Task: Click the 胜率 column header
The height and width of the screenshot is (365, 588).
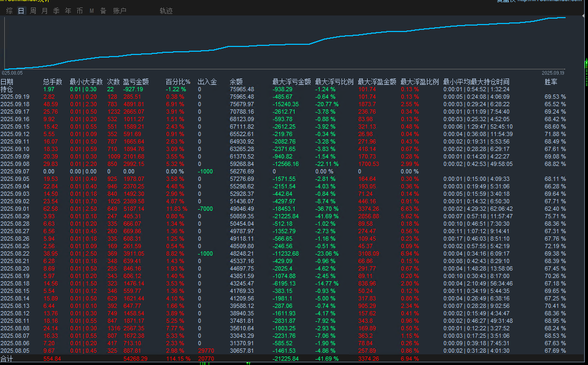Action: [x=551, y=82]
